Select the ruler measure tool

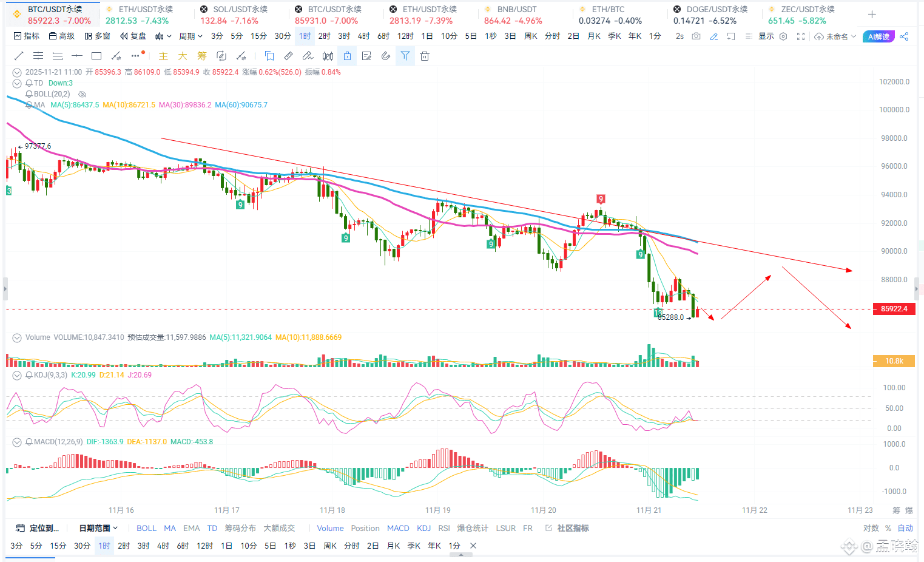[289, 55]
